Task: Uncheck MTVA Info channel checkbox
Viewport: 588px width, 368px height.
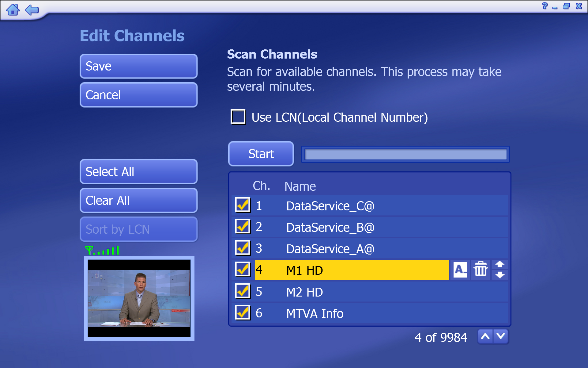Action: coord(243,313)
